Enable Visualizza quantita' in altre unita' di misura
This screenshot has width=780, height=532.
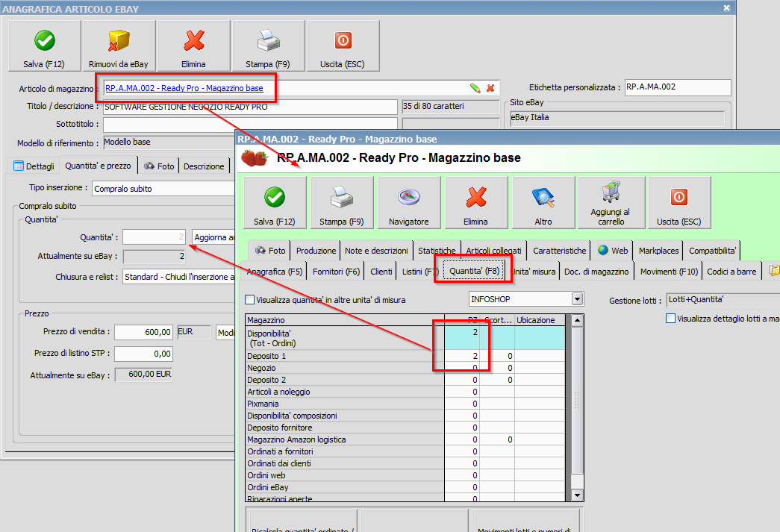point(250,300)
